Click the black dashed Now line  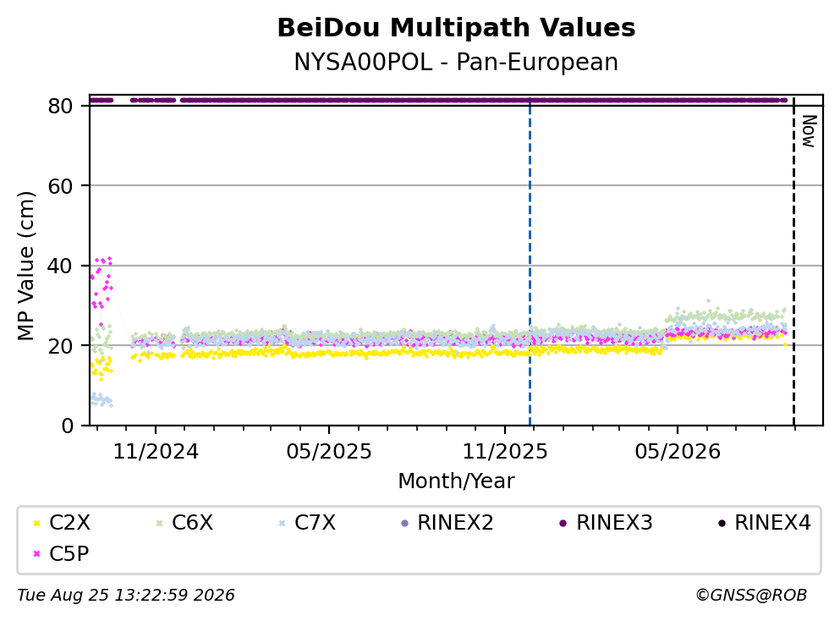tap(793, 262)
